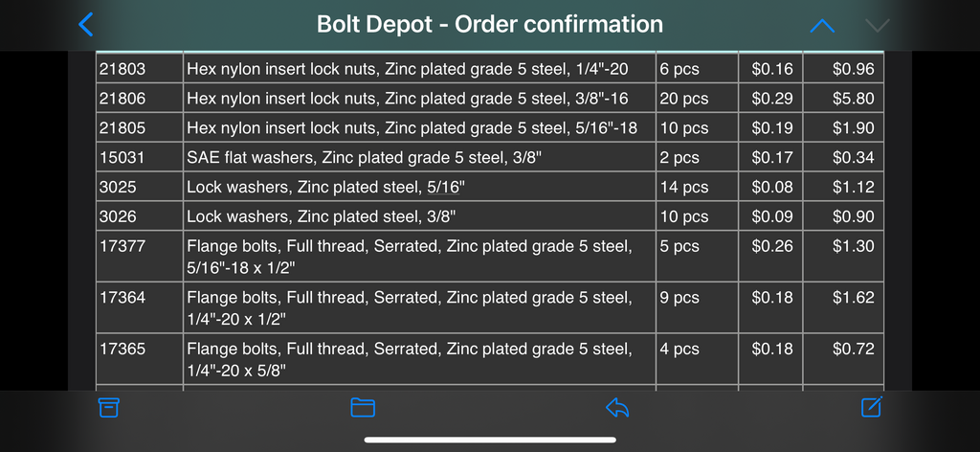Screen dimensions: 980x452
Task: Select product number 21803 cell
Action: point(140,69)
